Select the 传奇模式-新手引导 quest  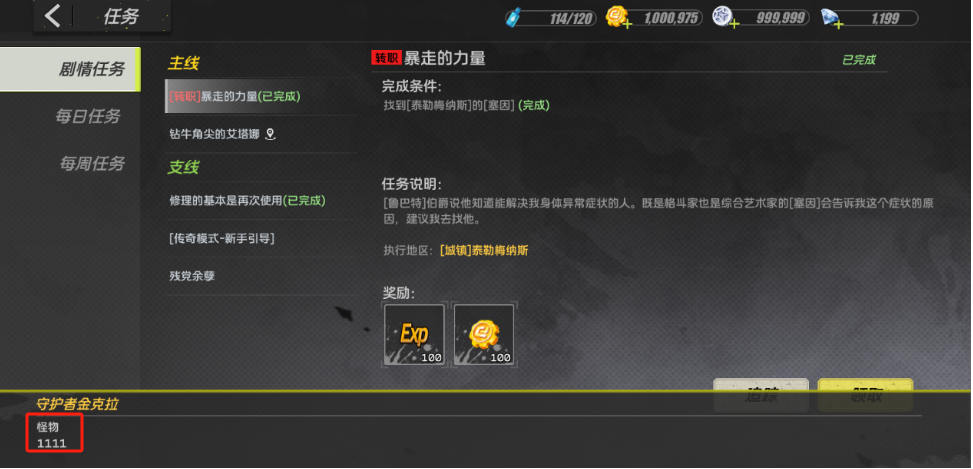pos(261,238)
